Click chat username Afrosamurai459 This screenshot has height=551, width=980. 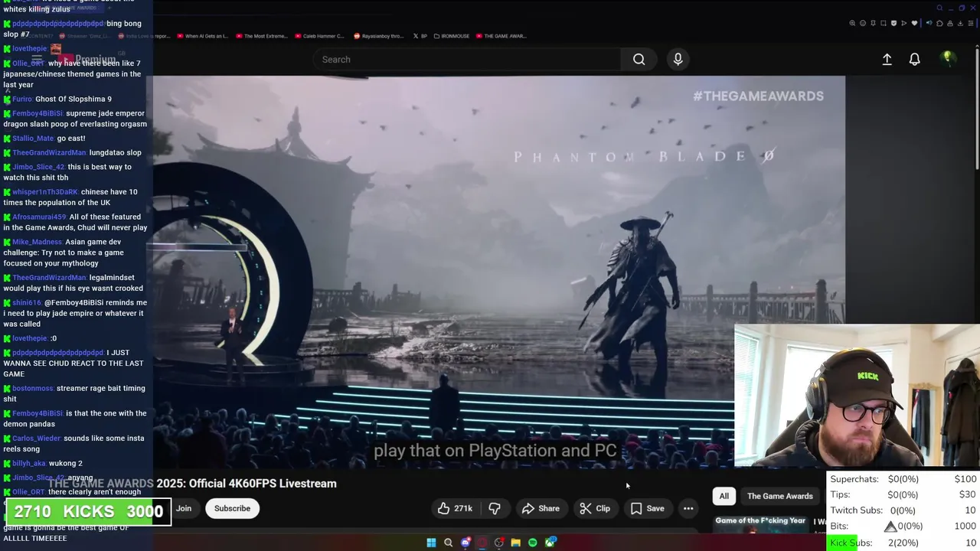point(39,217)
